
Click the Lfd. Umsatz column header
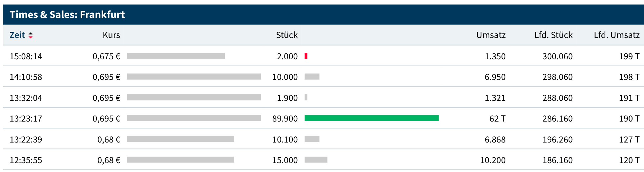coord(616,35)
